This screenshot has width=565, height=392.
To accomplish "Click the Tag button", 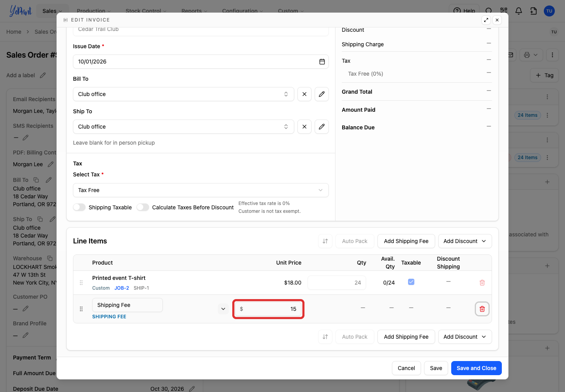I will 544,75.
